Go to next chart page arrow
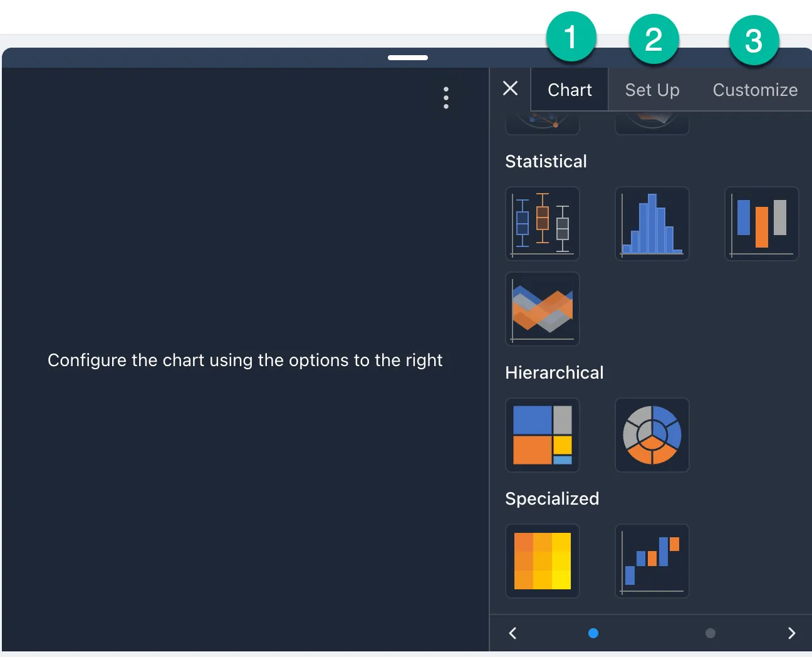This screenshot has height=657, width=812. (791, 633)
